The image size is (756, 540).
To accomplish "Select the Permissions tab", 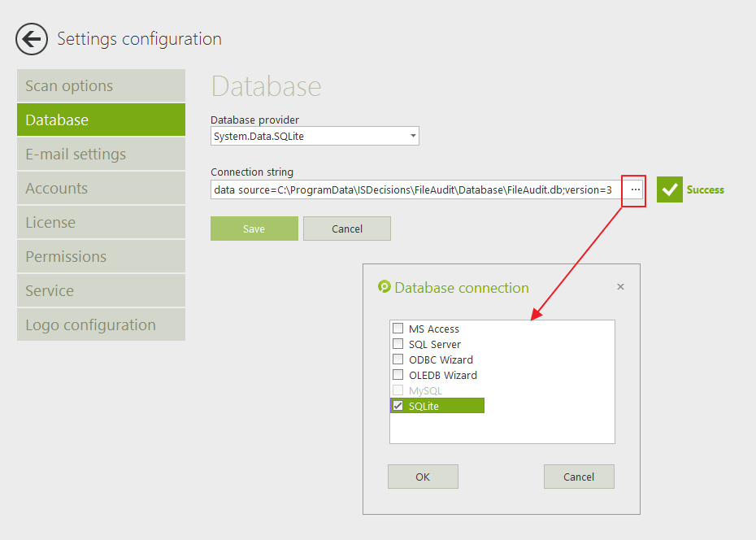I will click(x=101, y=256).
